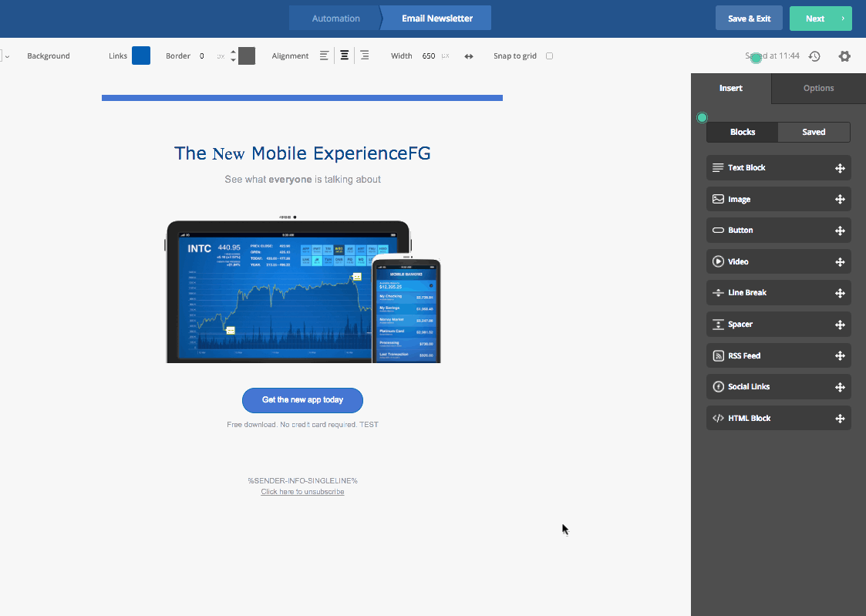
Task: Switch to the Options tab
Action: tap(818, 89)
